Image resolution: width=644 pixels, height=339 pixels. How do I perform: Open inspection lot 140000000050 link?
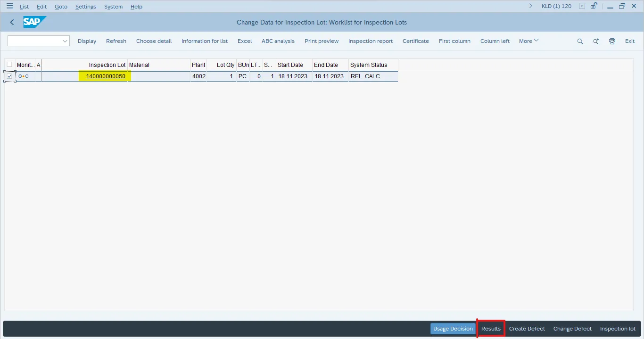106,76
